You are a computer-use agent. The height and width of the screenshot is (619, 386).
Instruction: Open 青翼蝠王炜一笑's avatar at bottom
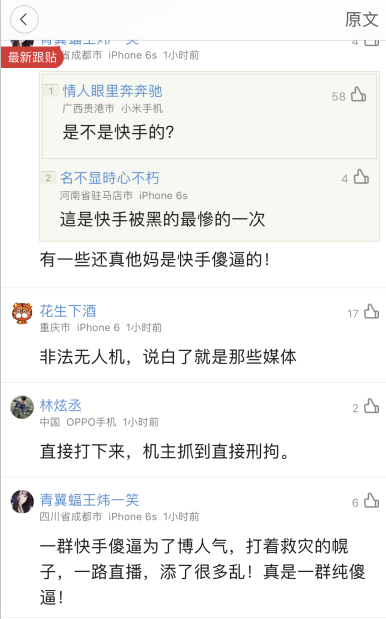pos(22,501)
